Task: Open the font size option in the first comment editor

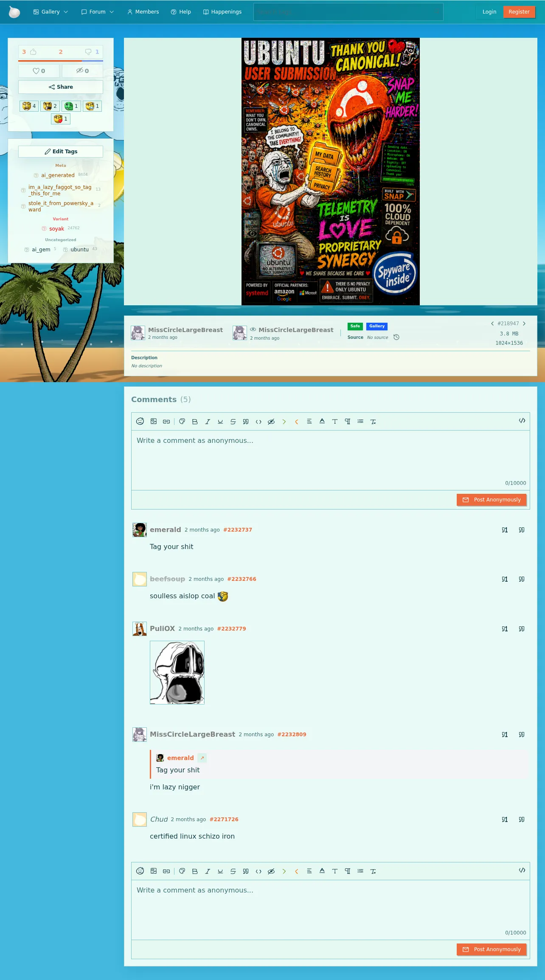Action: coord(335,422)
